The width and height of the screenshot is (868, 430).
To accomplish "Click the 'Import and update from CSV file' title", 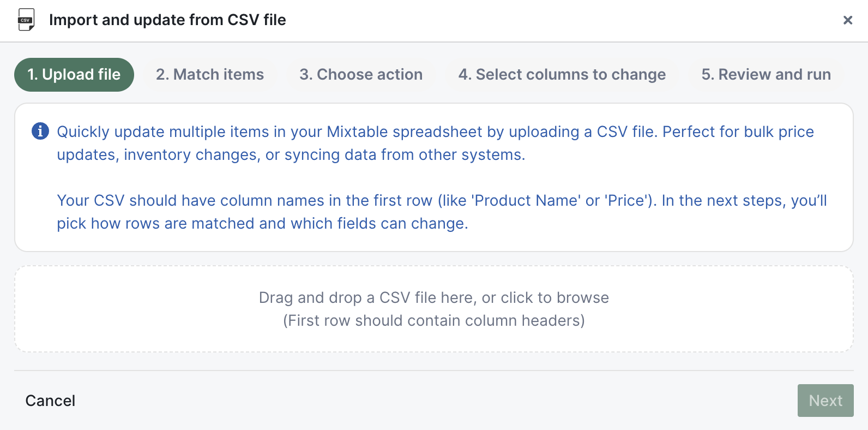I will pyautogui.click(x=167, y=20).
